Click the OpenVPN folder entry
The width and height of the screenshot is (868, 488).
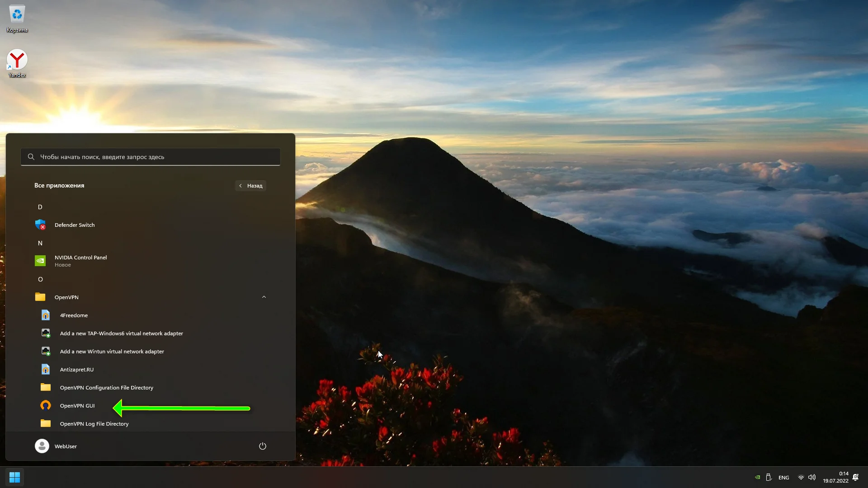[66, 297]
